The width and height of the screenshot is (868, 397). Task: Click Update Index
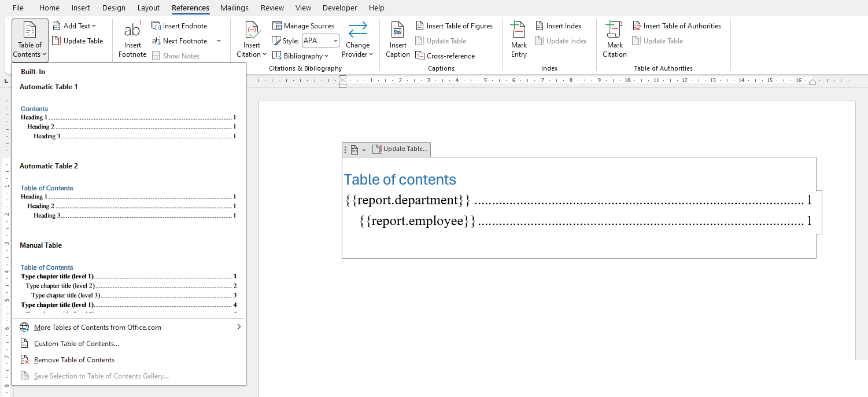561,41
